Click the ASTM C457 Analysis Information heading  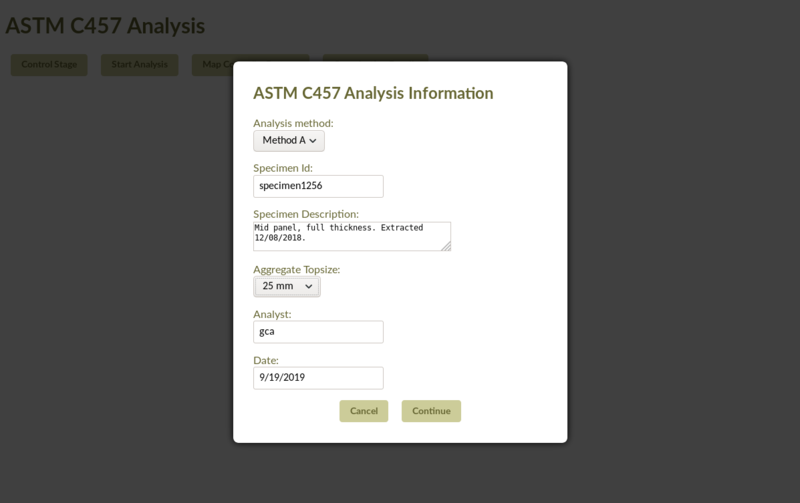click(x=373, y=93)
